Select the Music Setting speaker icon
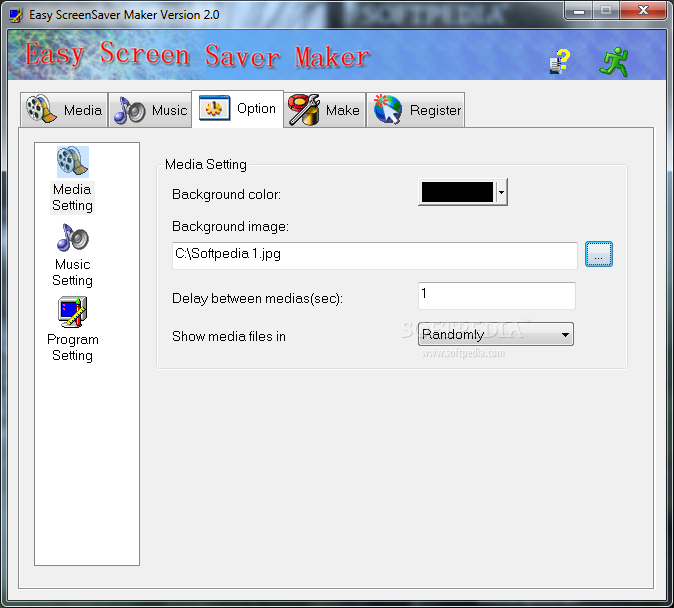The height and width of the screenshot is (608, 674). pos(73,237)
